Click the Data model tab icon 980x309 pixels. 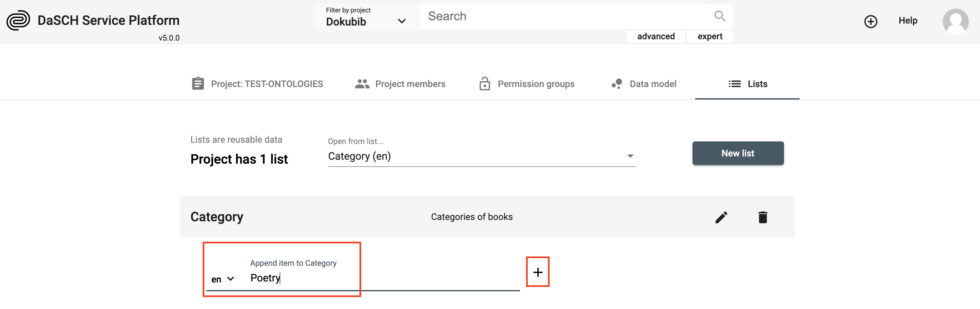(617, 84)
